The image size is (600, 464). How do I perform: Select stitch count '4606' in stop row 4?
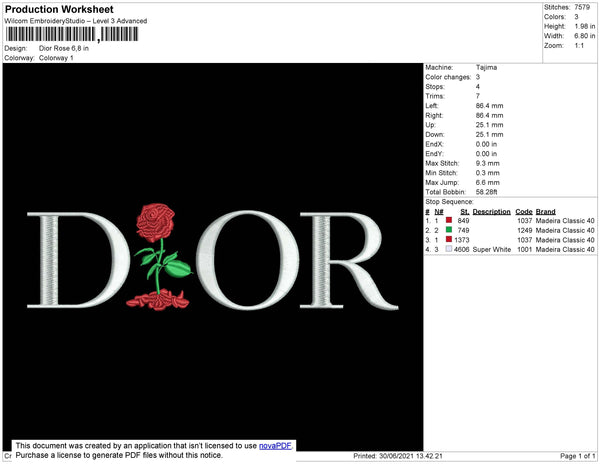(461, 249)
